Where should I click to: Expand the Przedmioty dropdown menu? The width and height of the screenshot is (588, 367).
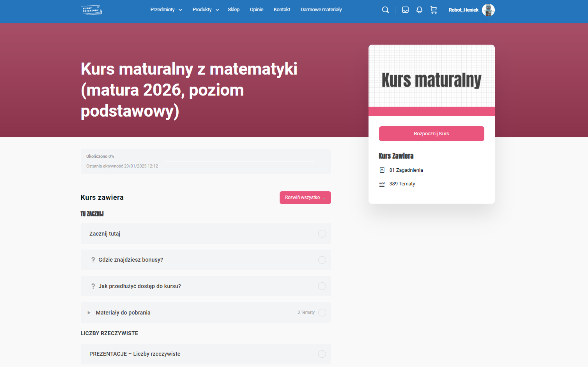pyautogui.click(x=166, y=10)
